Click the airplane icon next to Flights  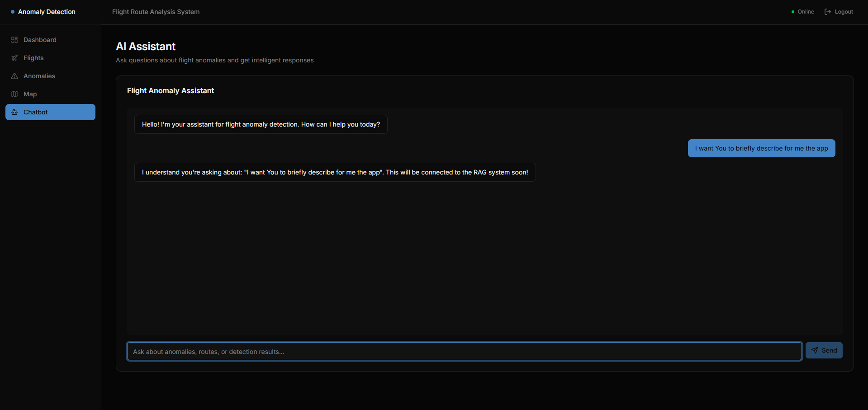14,58
